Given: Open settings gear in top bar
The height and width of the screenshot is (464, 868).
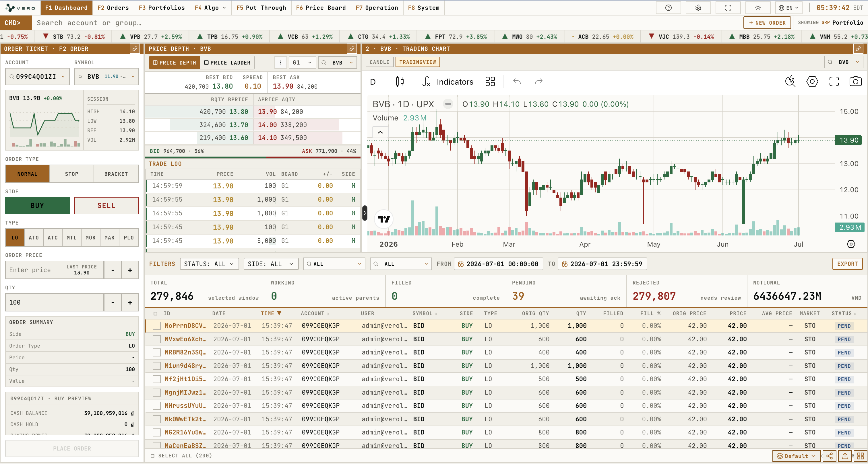Looking at the screenshot, I should point(698,8).
